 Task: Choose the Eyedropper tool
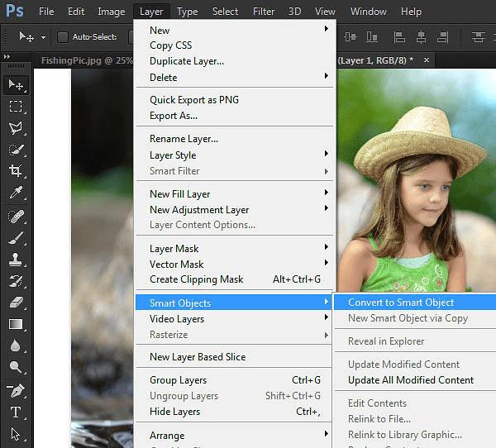point(16,193)
